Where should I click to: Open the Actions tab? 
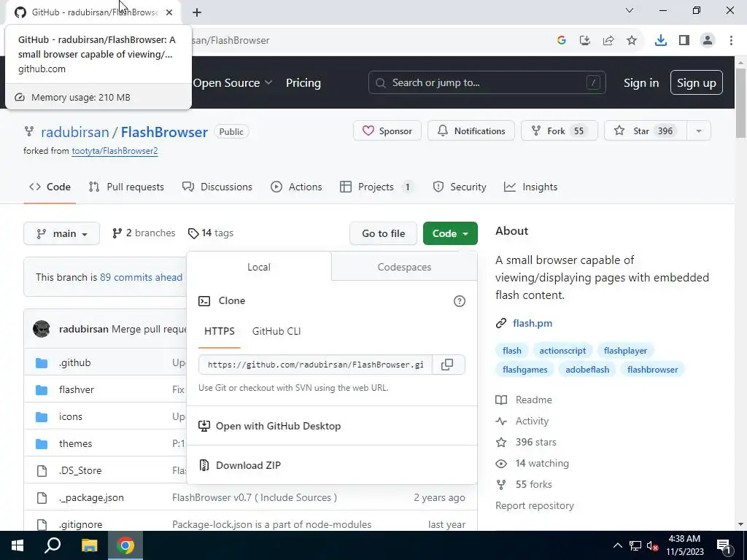coord(296,187)
